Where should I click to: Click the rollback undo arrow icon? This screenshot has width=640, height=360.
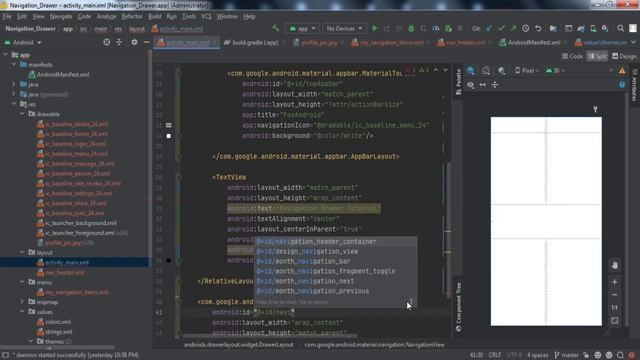click(538, 29)
